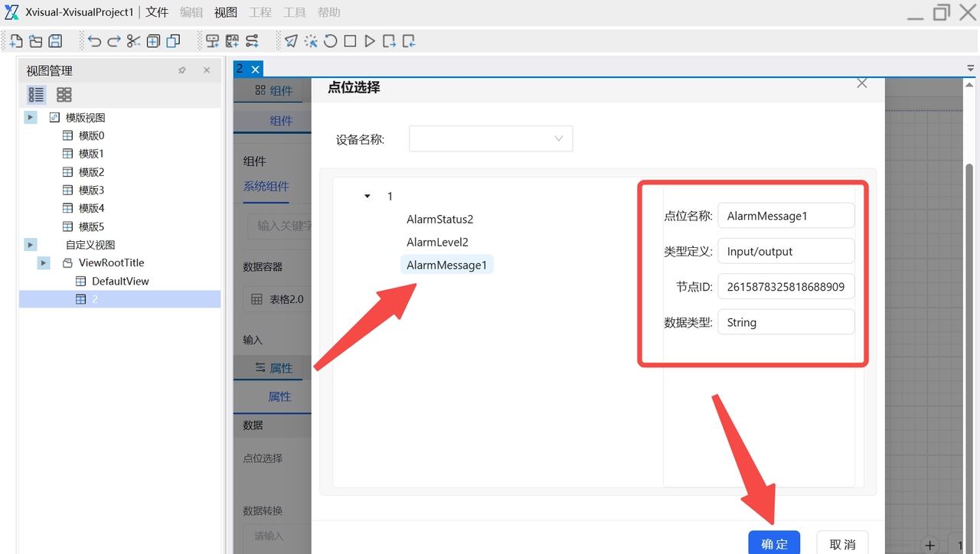Select DefaultView in the view tree
Viewport: 980px width, 554px height.
pos(119,282)
